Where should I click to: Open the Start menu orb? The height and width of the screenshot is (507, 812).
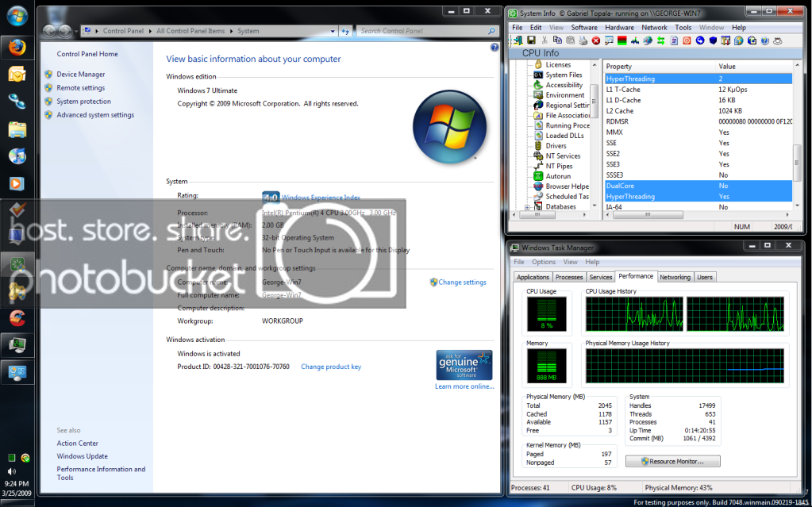[x=17, y=16]
